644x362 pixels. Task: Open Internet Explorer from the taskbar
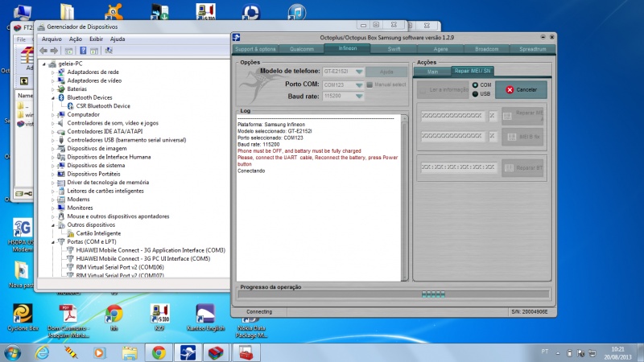[43, 353]
